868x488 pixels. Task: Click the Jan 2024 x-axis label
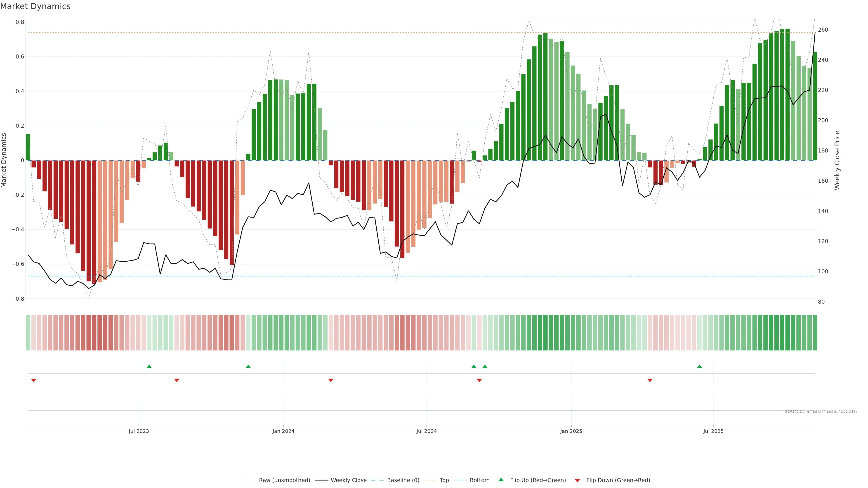283,431
